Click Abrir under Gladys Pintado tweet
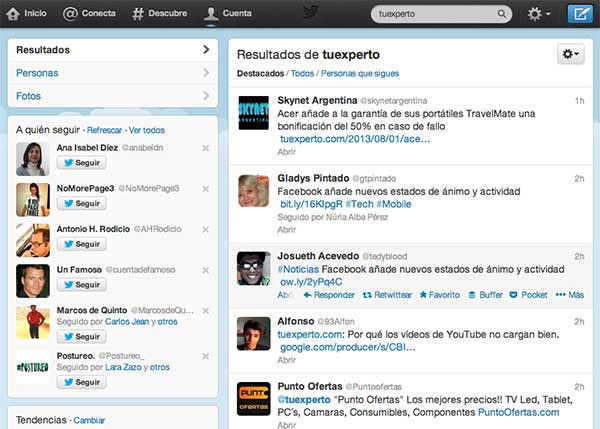Viewport: 600px width, 429px height. 287,230
